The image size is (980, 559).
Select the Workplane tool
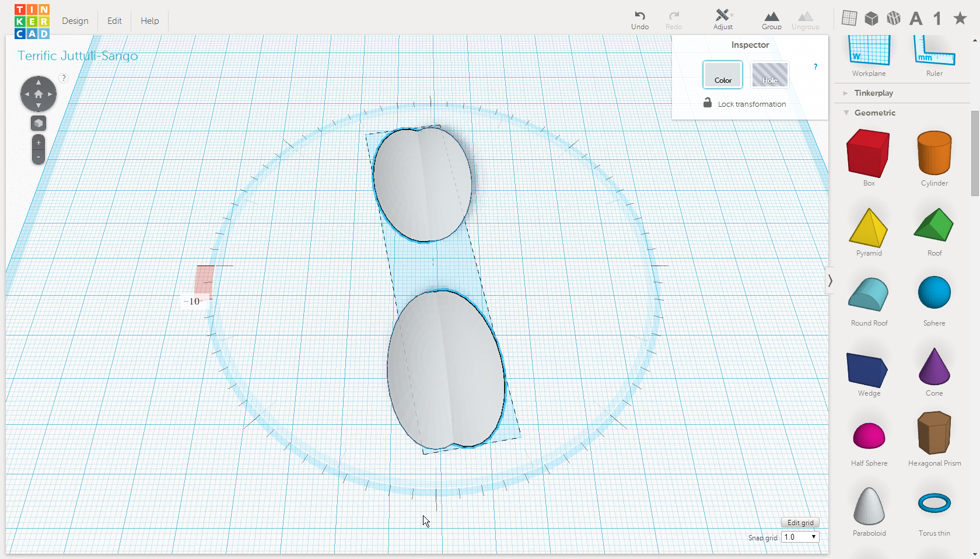point(869,55)
